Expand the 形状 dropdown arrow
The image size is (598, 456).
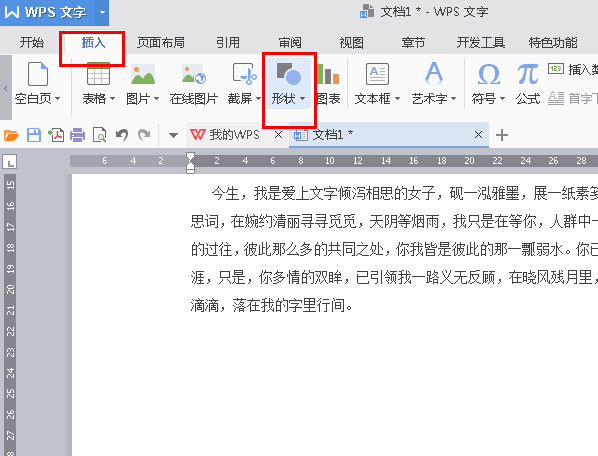click(x=302, y=99)
